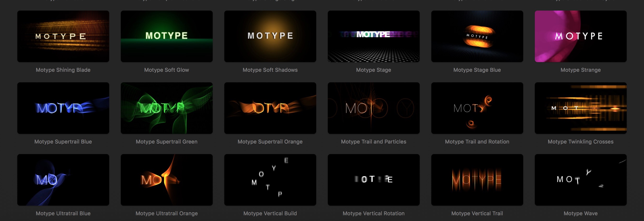Pick the Motype Twinkling Crosses thumbnail
644x221 pixels.
(581, 108)
